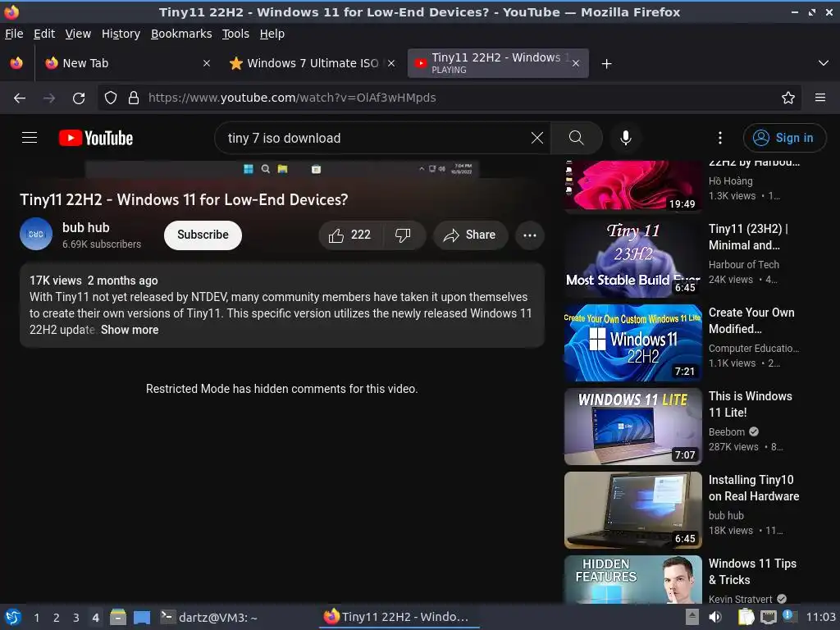Open the Edit menu

pos(44,34)
